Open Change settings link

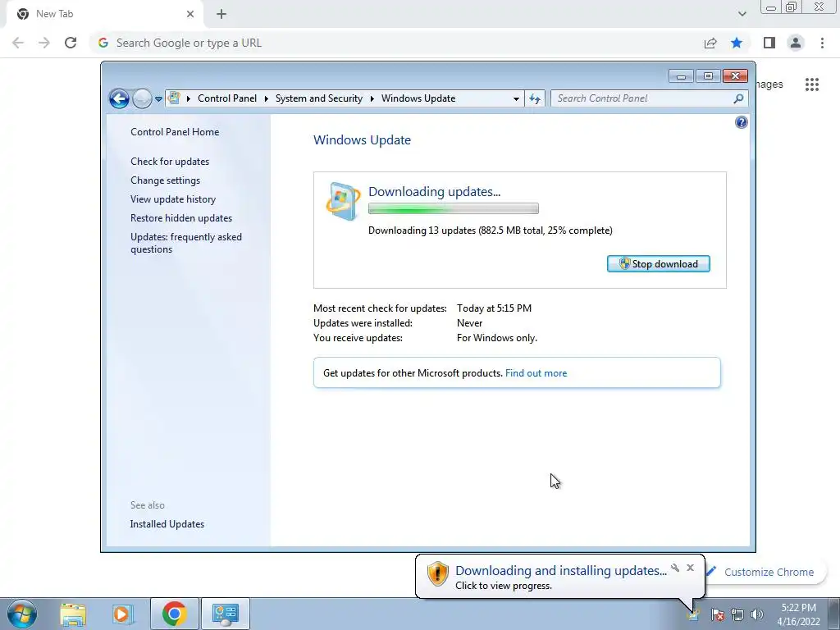pyautogui.click(x=165, y=180)
